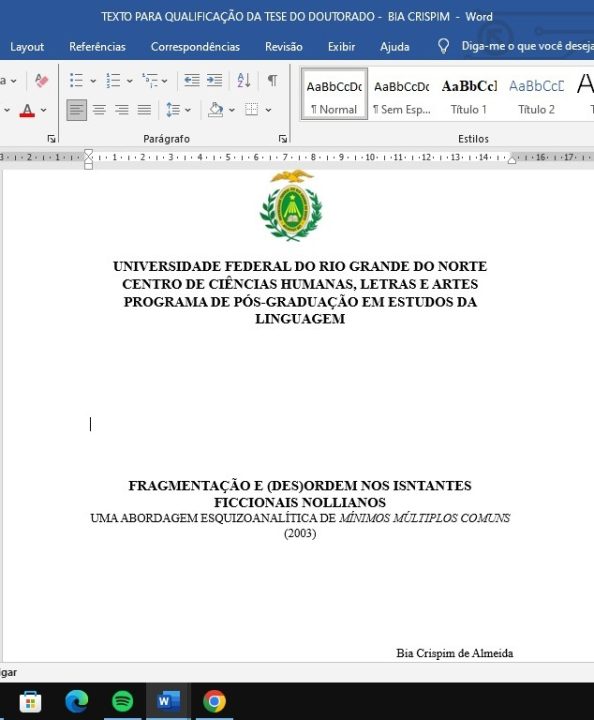Click the Clear All Formatting eraser icon
The width and height of the screenshot is (594, 720).
(x=41, y=81)
